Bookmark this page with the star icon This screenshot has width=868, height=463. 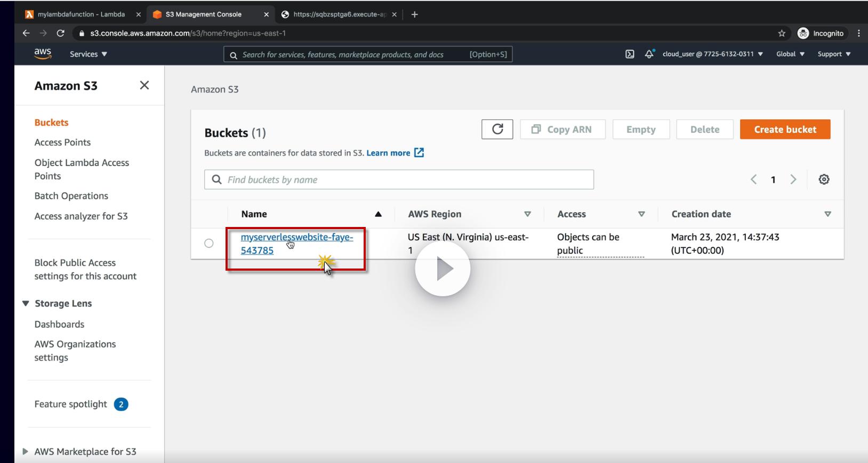point(782,33)
